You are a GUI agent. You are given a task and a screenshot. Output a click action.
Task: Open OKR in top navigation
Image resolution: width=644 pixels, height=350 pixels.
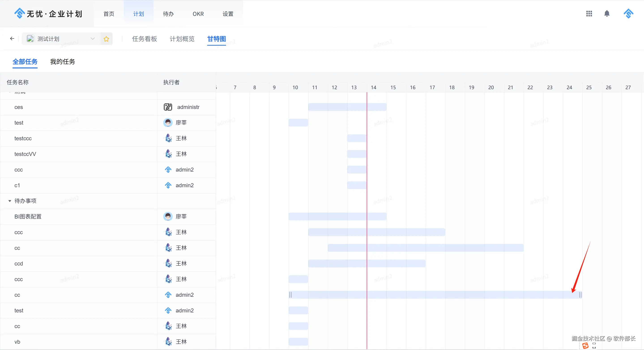198,14
